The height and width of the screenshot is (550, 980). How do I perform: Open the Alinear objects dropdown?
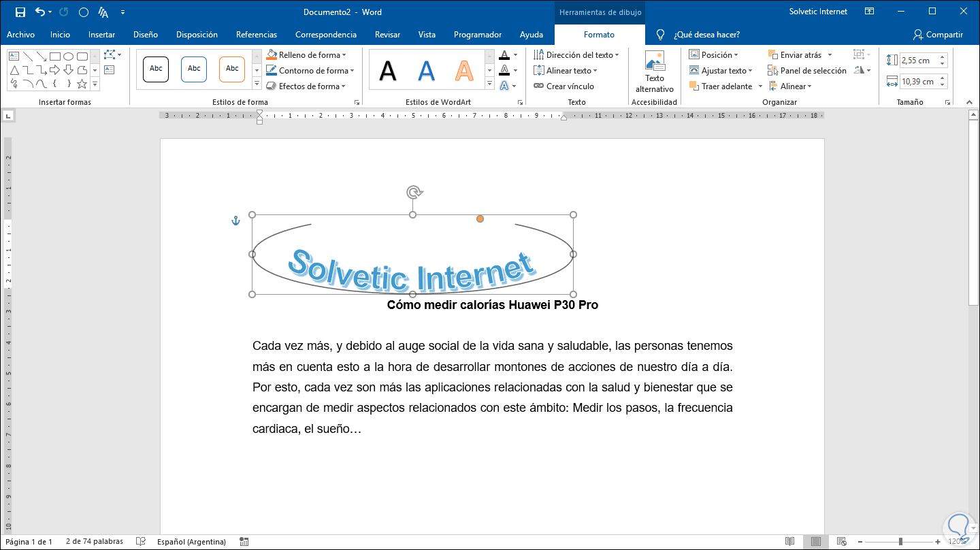coord(790,86)
